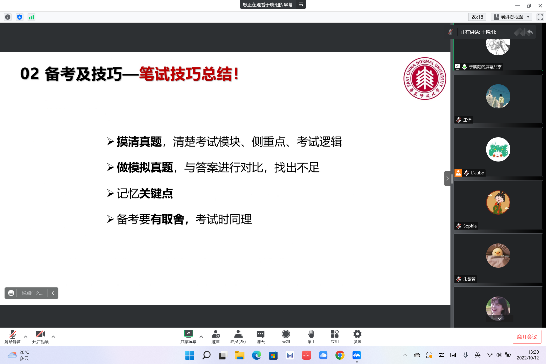
Task: Expand microphone audio options arrow
Action: pos(25,336)
